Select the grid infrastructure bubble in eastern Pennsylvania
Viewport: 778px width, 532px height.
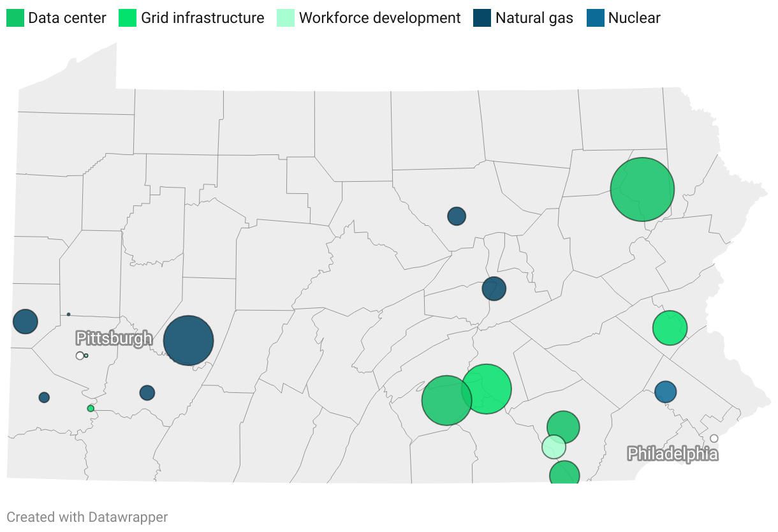click(x=670, y=328)
